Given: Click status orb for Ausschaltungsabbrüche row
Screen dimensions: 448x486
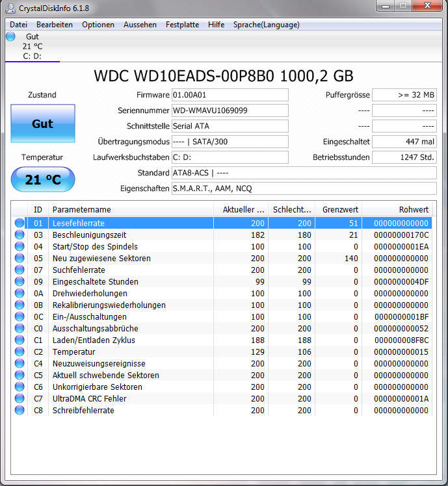Looking at the screenshot, I should (x=20, y=328).
